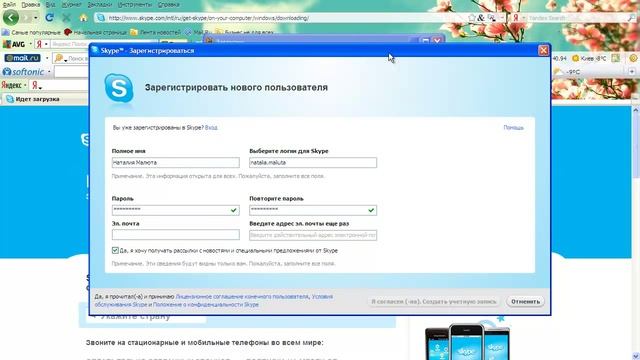Open the Журнал menu
The image size is (640, 360).
coord(71,4)
